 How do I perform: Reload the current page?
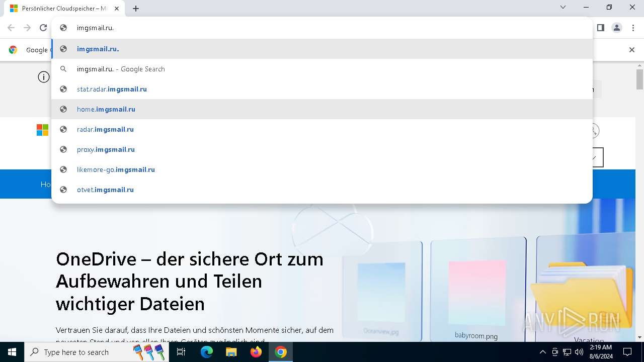pos(43,28)
